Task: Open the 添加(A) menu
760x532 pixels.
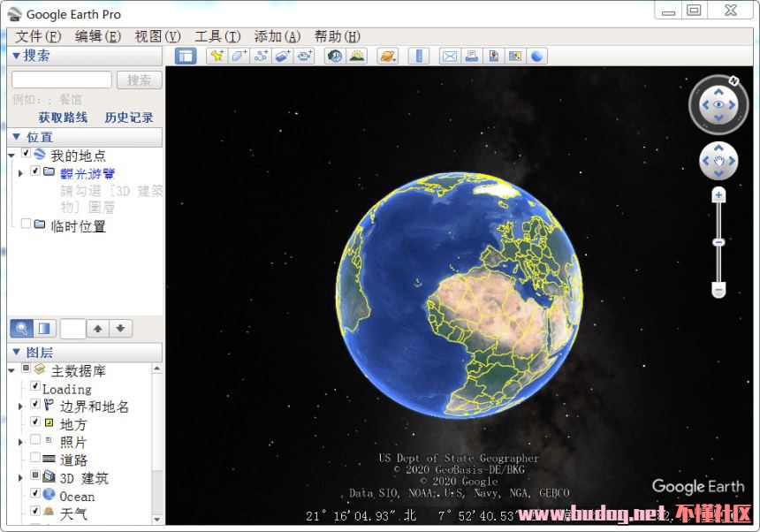Action: [277, 36]
